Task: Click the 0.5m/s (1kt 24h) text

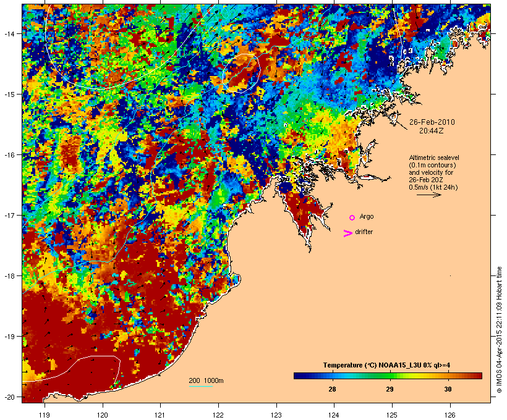Action: [x=433, y=187]
